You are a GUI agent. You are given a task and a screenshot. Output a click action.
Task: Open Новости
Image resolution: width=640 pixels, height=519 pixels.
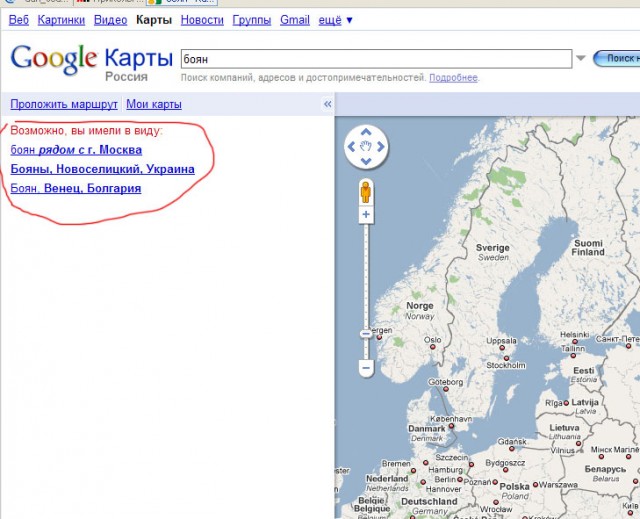[202, 20]
